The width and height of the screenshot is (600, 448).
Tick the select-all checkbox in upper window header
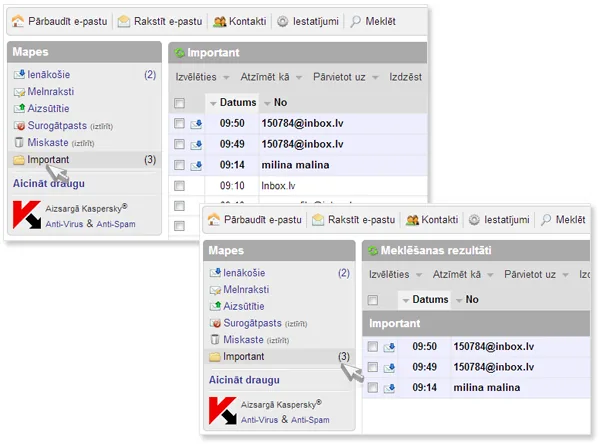[x=179, y=103]
